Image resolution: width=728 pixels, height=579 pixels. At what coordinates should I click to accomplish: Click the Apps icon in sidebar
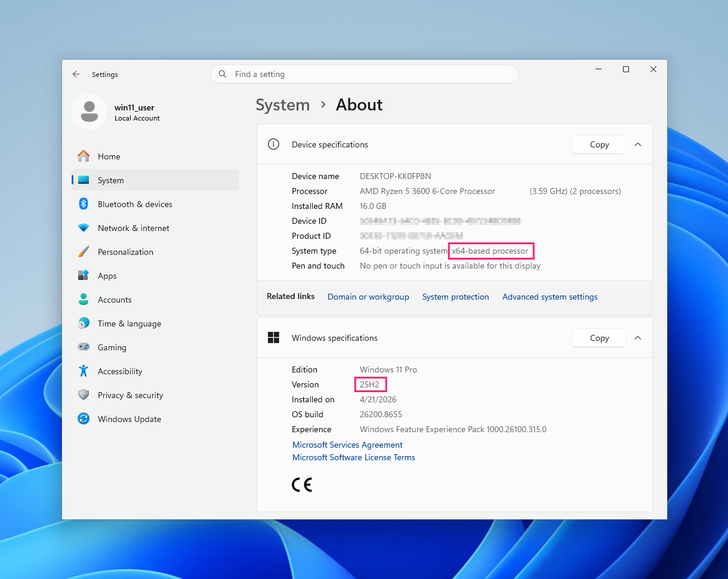pos(84,276)
